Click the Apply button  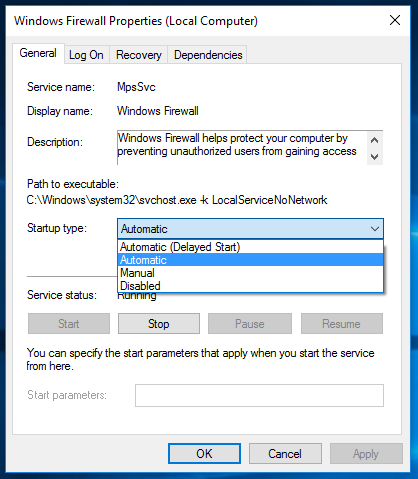366,453
